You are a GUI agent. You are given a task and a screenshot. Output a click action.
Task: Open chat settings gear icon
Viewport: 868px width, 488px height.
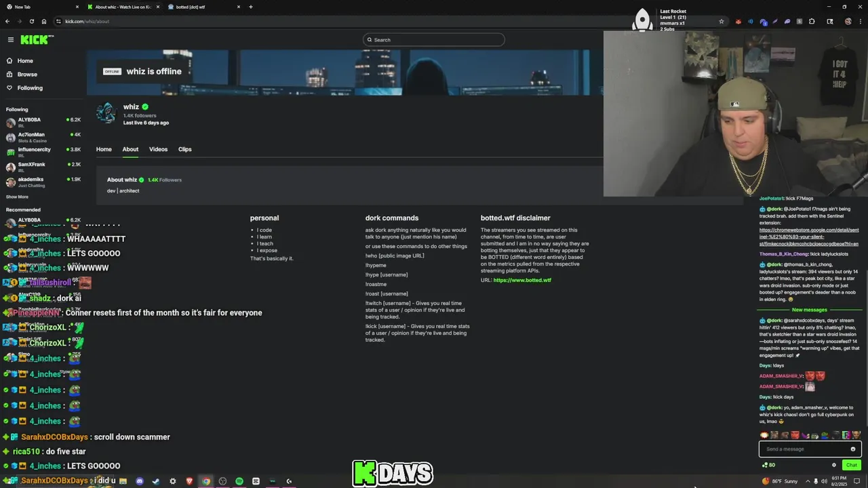tap(834, 465)
